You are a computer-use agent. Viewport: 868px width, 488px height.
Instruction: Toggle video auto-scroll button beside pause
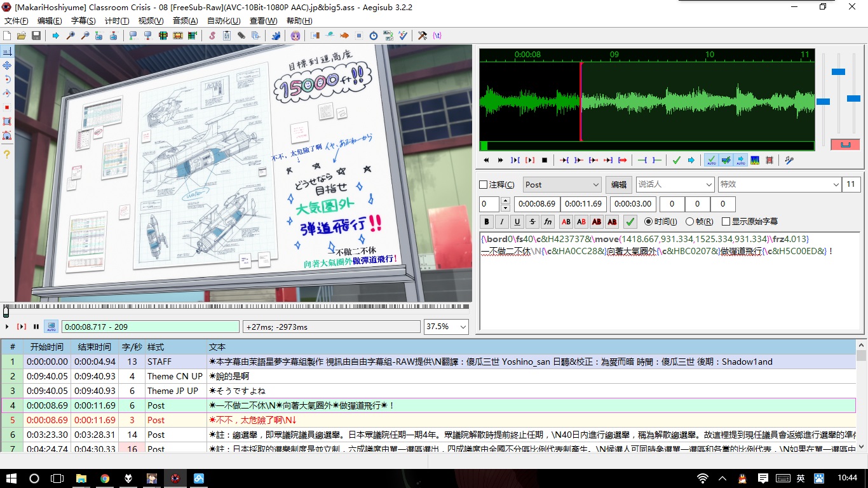click(51, 327)
